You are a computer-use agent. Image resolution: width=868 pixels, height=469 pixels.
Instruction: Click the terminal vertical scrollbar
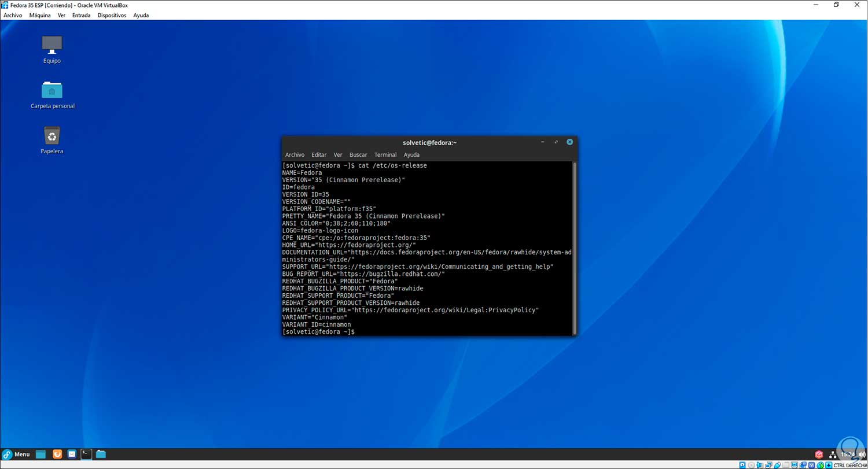pyautogui.click(x=575, y=248)
